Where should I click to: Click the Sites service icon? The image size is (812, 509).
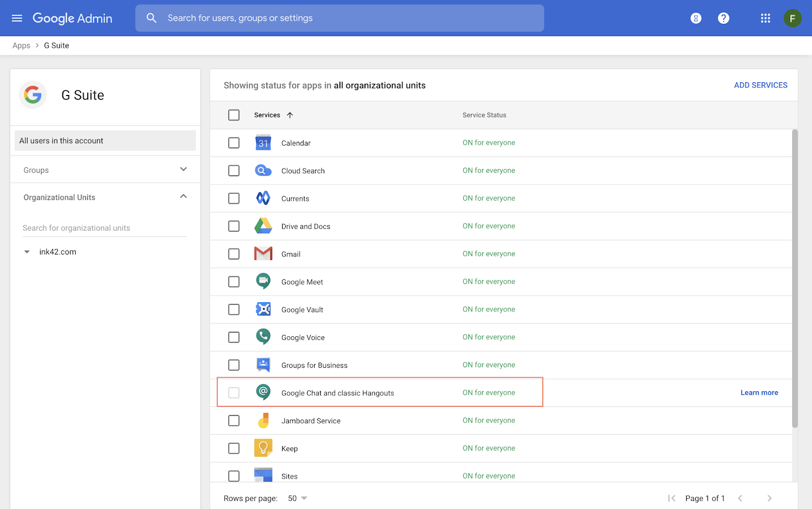(263, 475)
